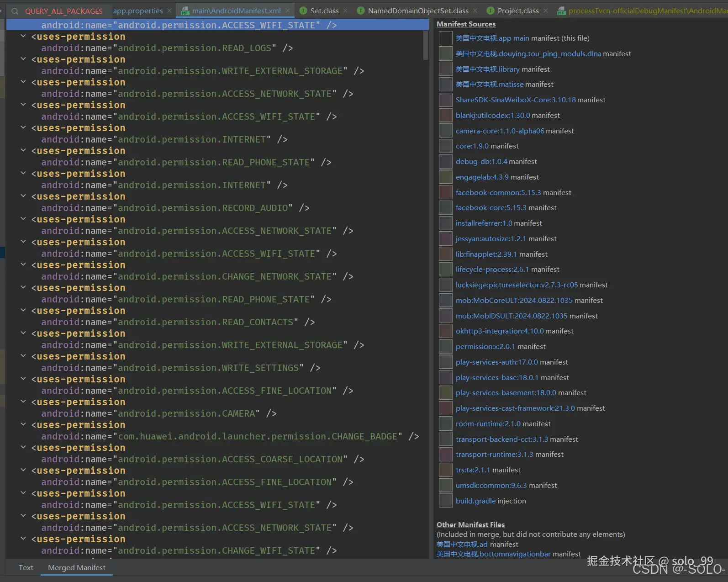This screenshot has width=728, height=582.
Task: Select the android.permission.READ_LOGS line
Action: [167, 48]
